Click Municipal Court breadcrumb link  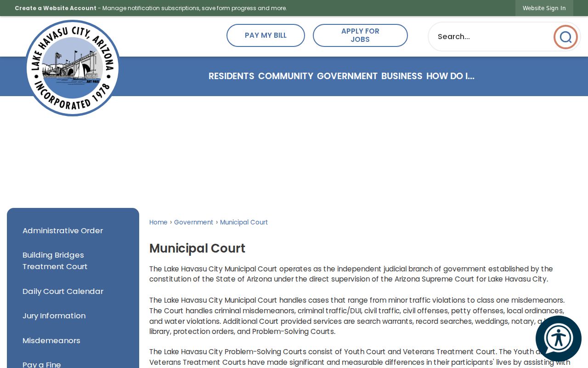244,222
